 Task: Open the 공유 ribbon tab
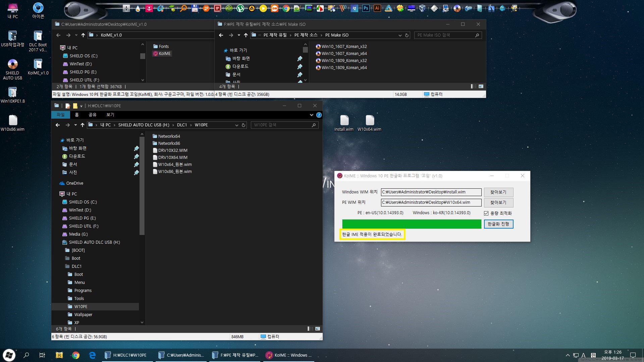93,115
